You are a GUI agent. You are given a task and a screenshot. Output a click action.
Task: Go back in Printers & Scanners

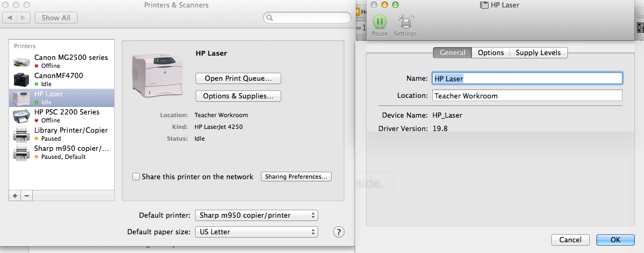point(10,18)
